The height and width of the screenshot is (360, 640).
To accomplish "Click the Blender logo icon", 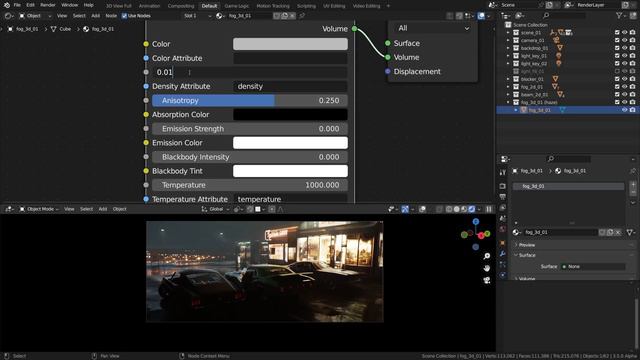I will click(x=7, y=5).
